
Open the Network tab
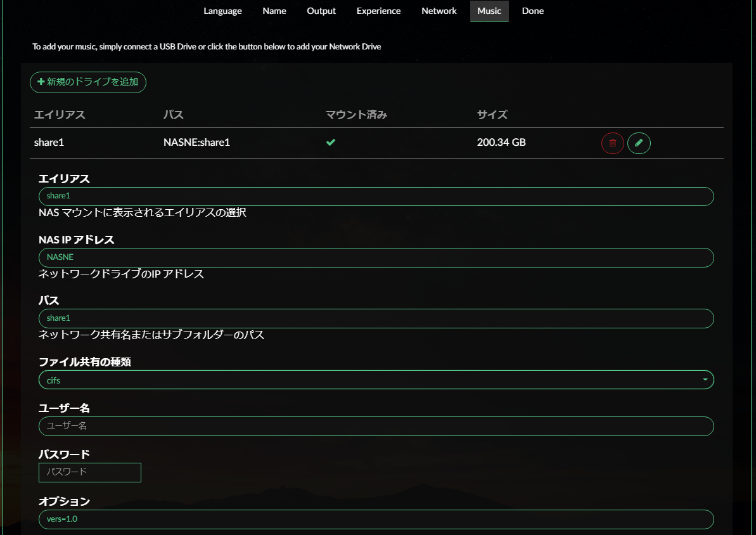439,11
